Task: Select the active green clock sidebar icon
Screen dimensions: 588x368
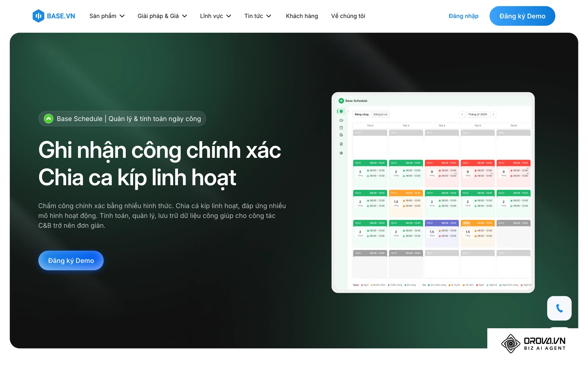Action: click(x=341, y=111)
